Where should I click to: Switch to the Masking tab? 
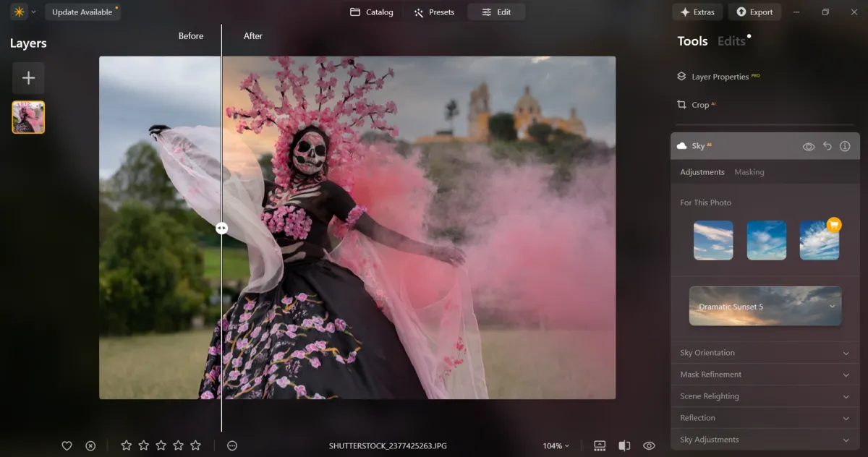coord(749,172)
